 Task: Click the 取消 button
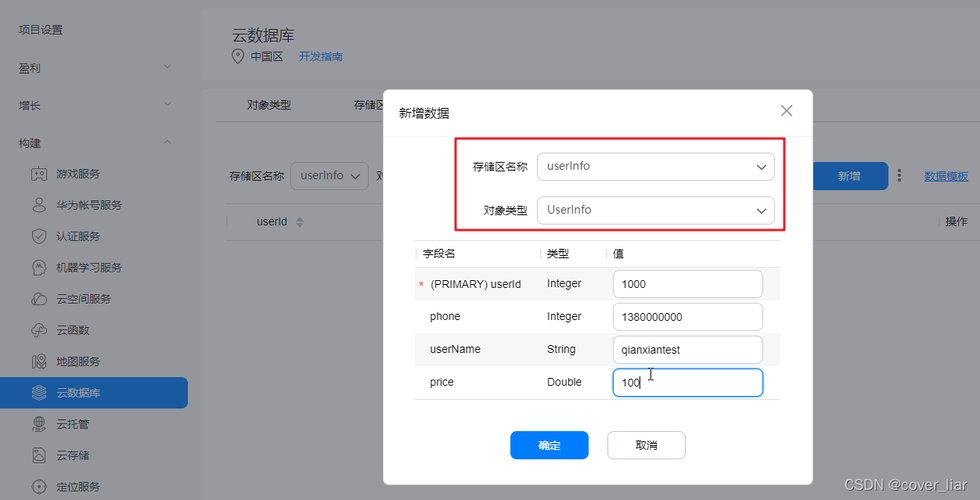(646, 445)
